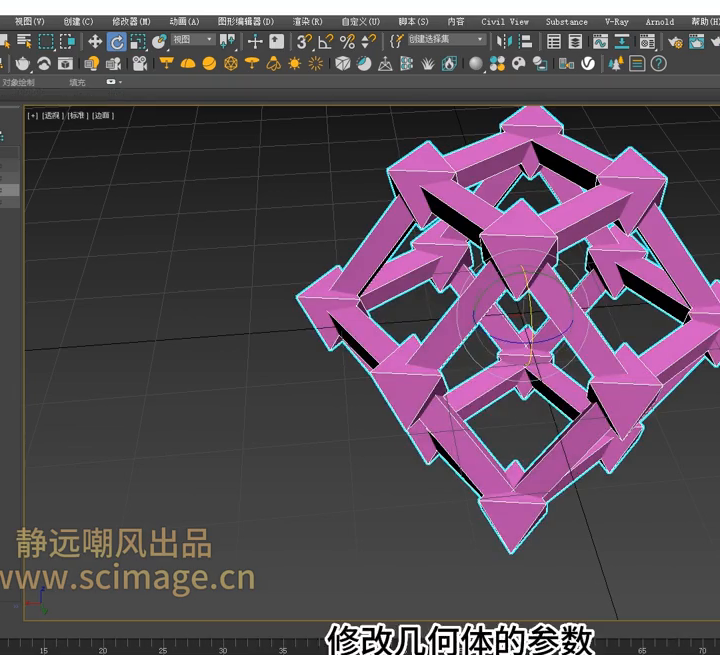Screen dimensions: 720x655
Task: Create a V-Ray dome light
Action: tap(188, 63)
